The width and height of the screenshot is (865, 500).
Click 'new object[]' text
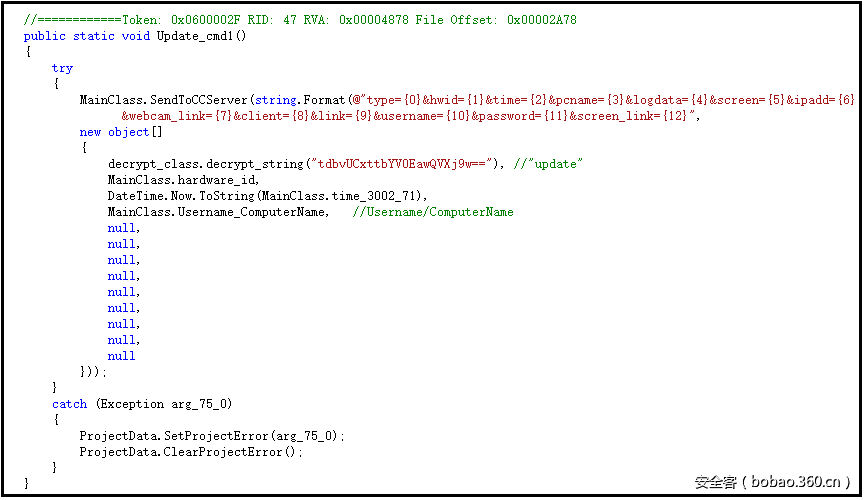(121, 132)
